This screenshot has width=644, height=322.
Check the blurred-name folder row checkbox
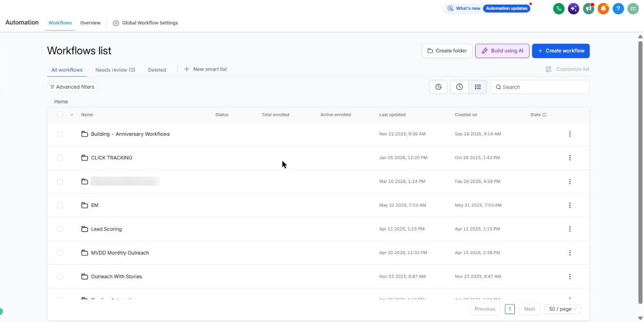[60, 182]
